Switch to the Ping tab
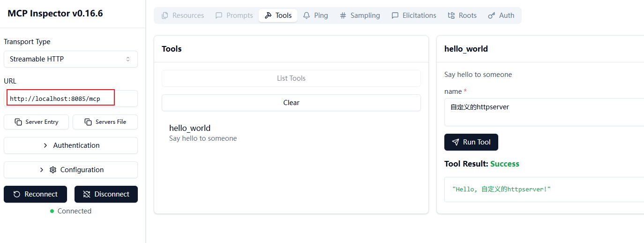644x243 pixels. 315,15
